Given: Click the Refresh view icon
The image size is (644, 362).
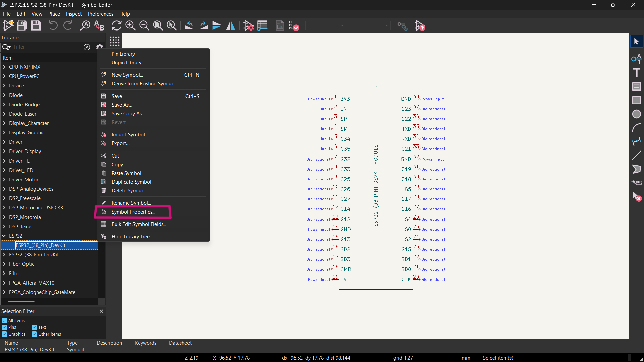Looking at the screenshot, I should [x=116, y=25].
